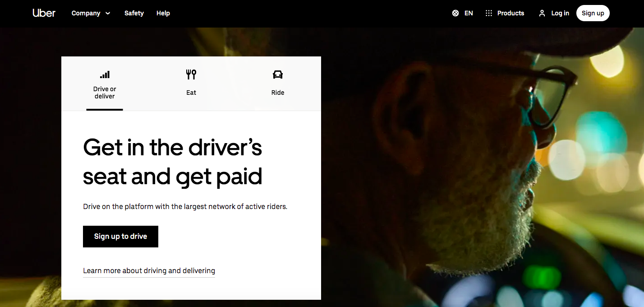Switch to the Ride tab label

tap(278, 93)
